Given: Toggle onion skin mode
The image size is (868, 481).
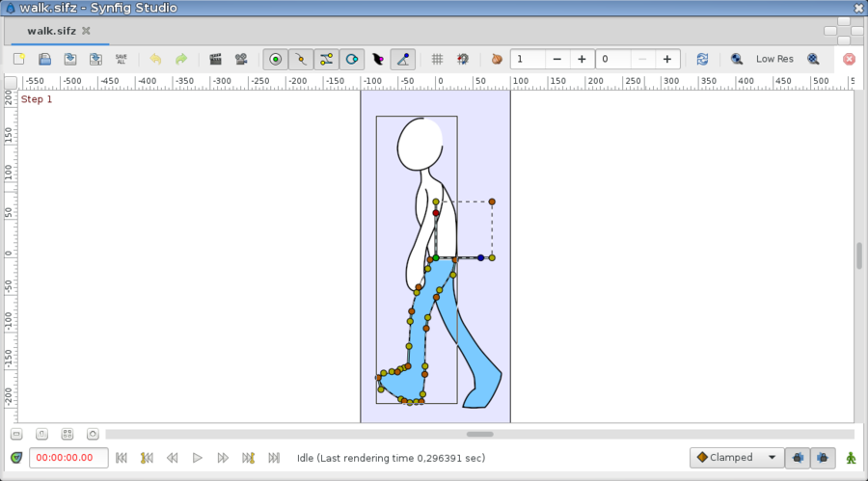Looking at the screenshot, I should 497,59.
